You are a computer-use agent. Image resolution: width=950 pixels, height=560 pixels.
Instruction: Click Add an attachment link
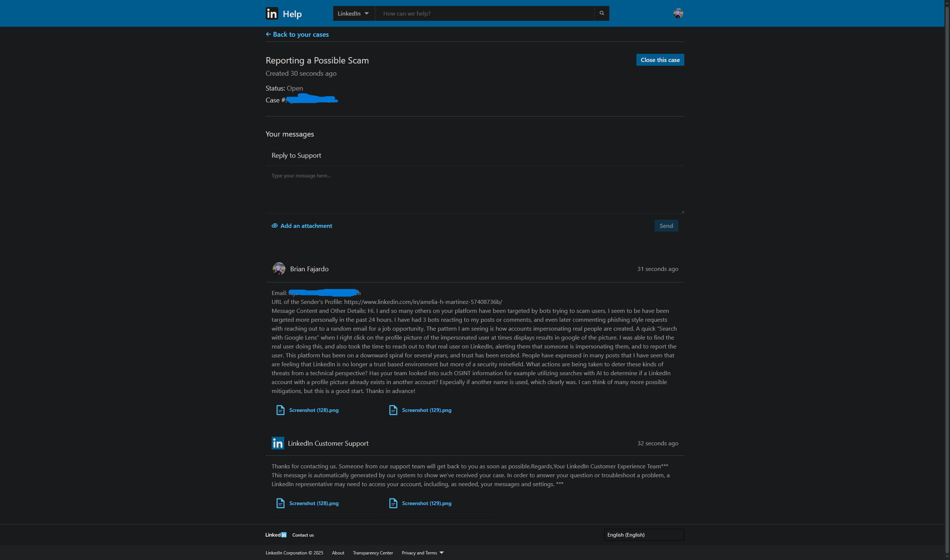[302, 226]
